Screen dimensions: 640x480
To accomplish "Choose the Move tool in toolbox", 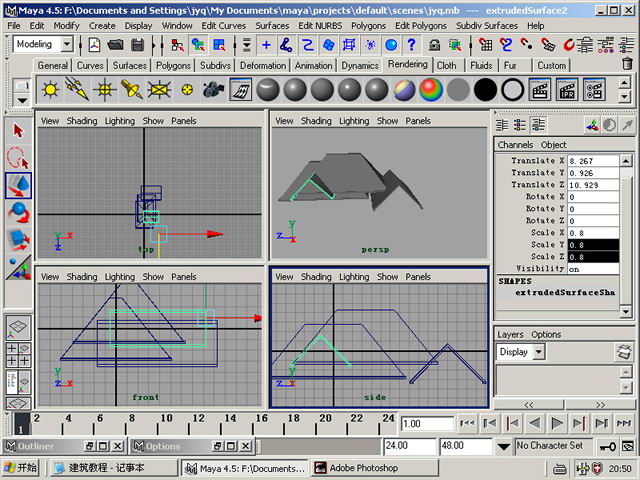I will [x=18, y=185].
